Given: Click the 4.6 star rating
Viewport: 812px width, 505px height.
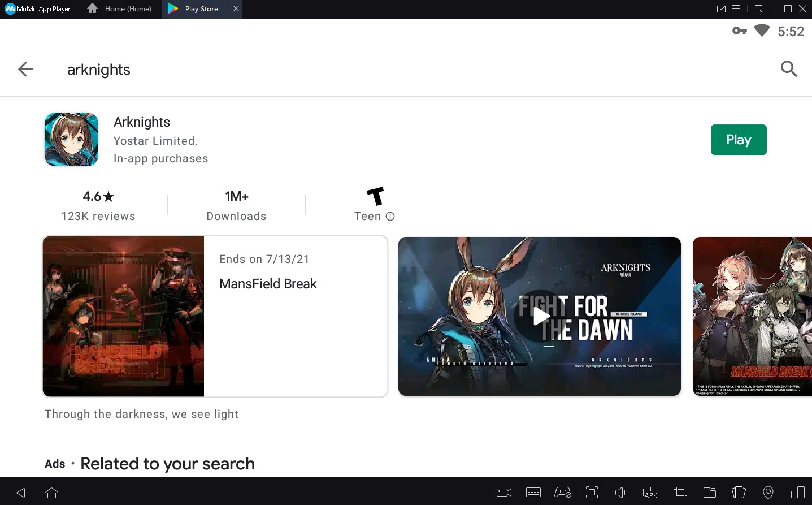Looking at the screenshot, I should 98,196.
